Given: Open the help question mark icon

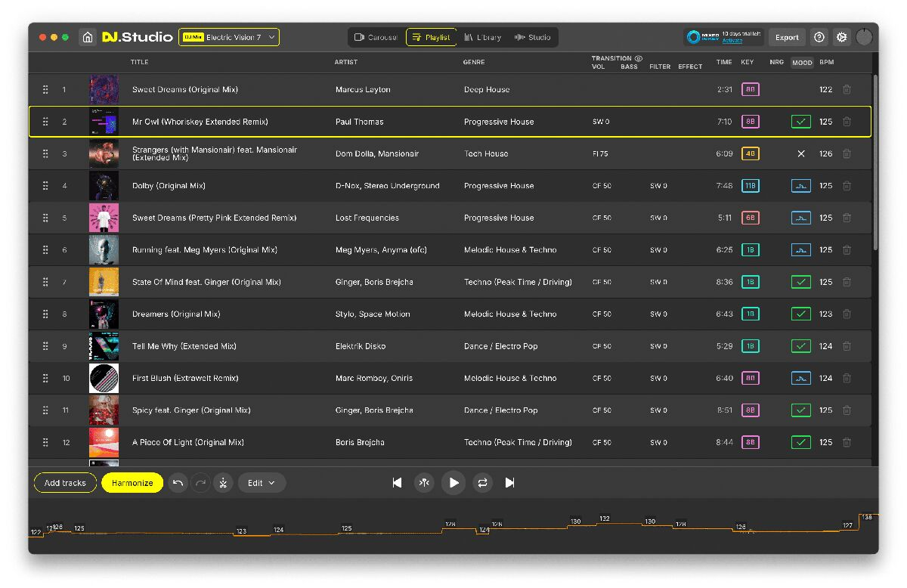Looking at the screenshot, I should coord(819,37).
